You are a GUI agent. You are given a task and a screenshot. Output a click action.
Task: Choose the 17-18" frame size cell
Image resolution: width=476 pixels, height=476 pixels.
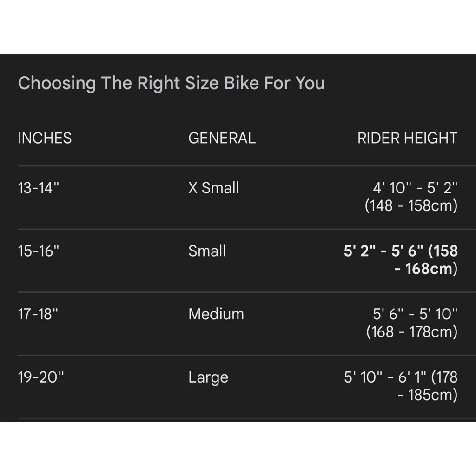click(x=39, y=314)
